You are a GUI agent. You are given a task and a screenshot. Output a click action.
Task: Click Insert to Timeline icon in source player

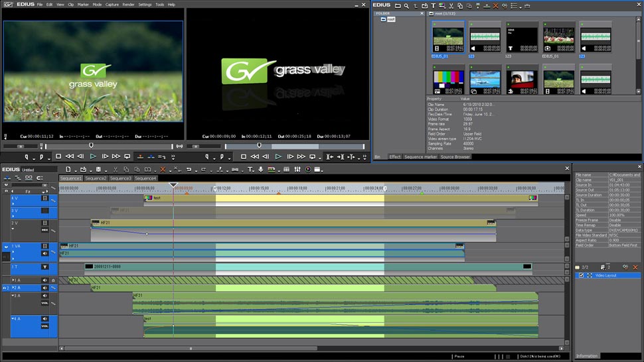point(141,156)
